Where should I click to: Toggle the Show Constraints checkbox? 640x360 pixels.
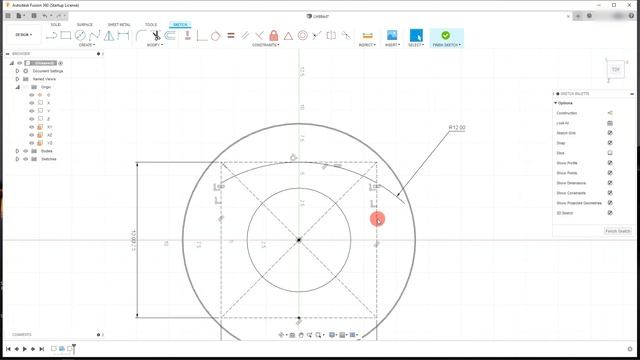(x=610, y=193)
